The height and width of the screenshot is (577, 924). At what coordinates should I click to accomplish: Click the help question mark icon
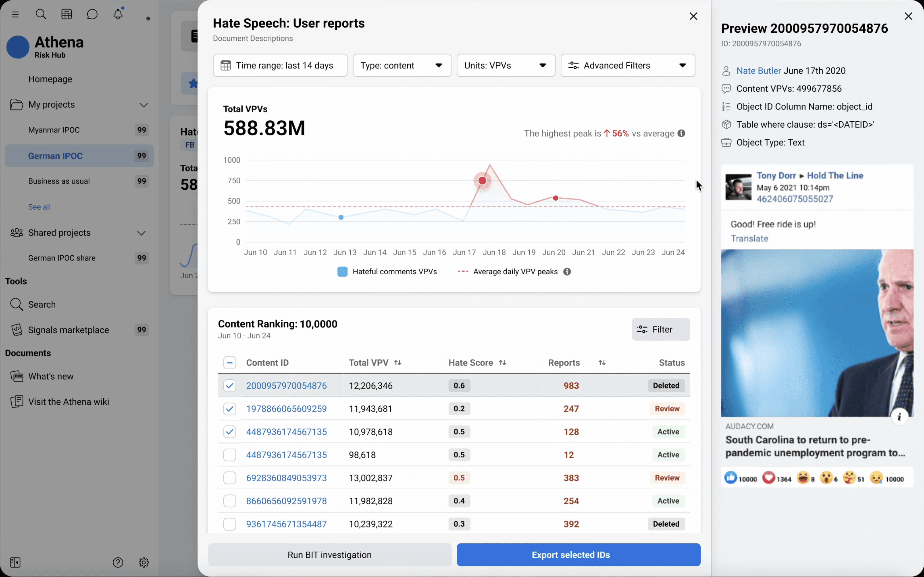tap(118, 562)
